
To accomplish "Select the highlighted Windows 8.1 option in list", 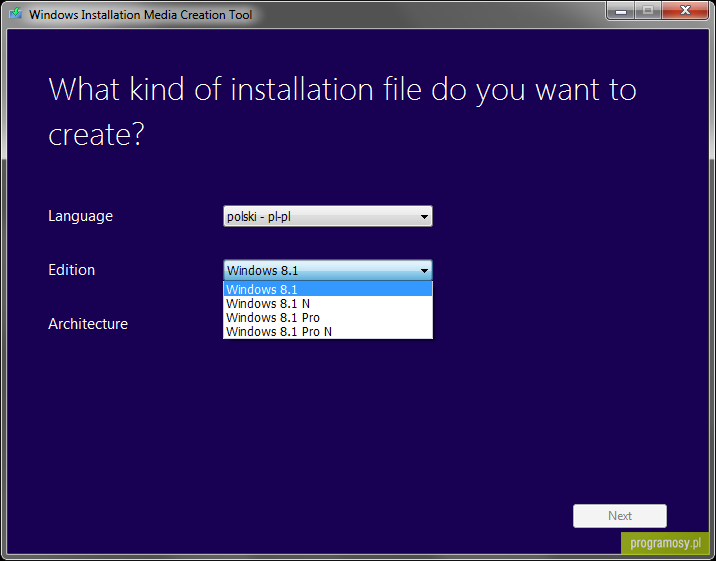I will pos(327,289).
